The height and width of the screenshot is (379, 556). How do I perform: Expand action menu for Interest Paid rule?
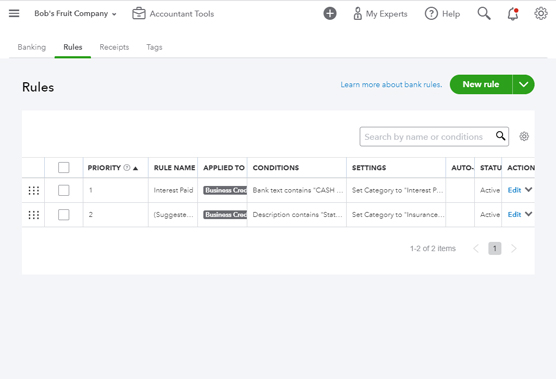529,190
